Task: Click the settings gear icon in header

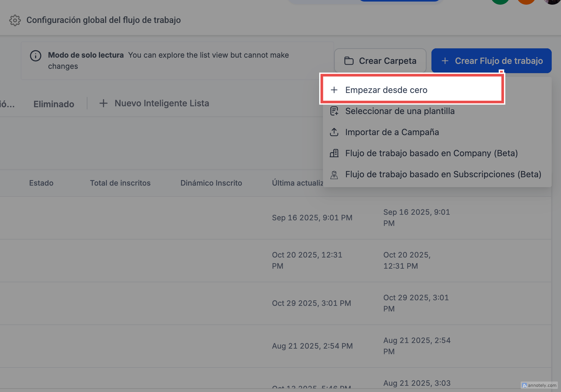Action: click(x=15, y=20)
